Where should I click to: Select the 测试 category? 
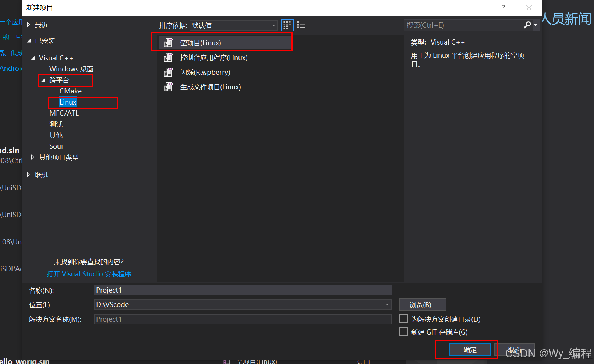coord(56,124)
